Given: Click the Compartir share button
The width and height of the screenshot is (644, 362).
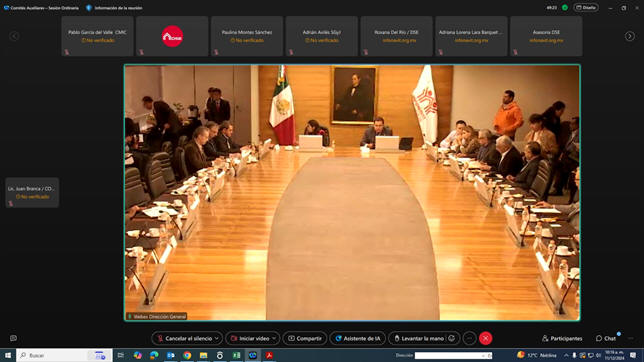Looking at the screenshot, I should pyautogui.click(x=305, y=338).
